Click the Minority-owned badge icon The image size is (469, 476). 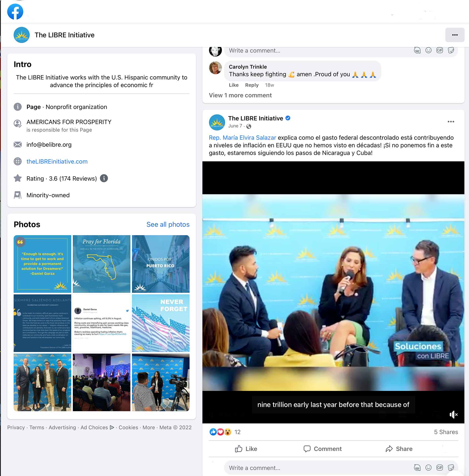[x=18, y=195]
